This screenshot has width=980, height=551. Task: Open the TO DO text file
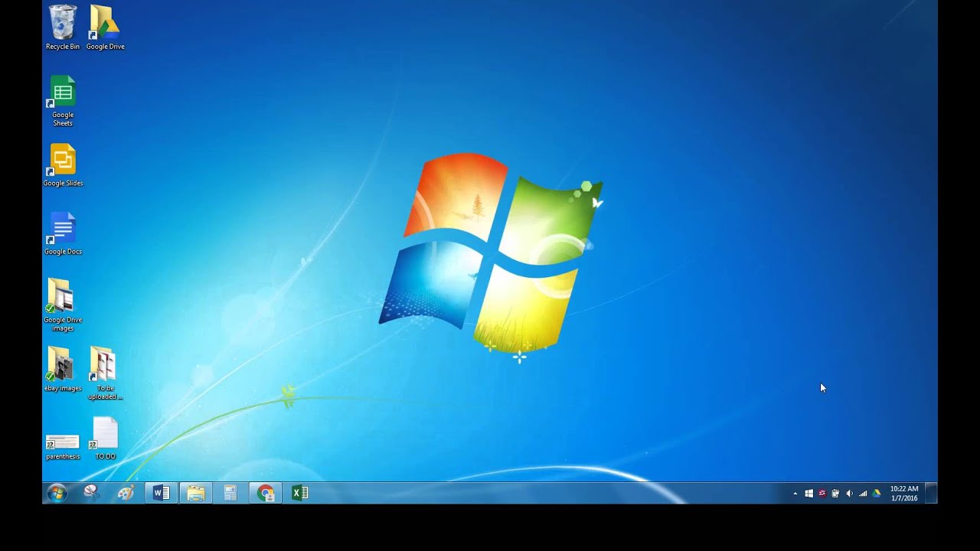pos(104,432)
